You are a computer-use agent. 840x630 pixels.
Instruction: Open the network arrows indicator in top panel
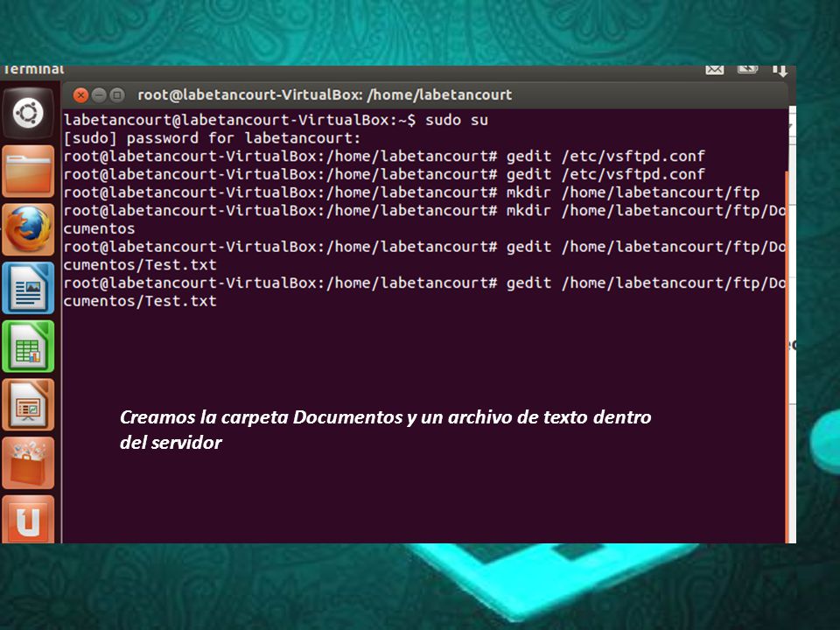tap(780, 71)
